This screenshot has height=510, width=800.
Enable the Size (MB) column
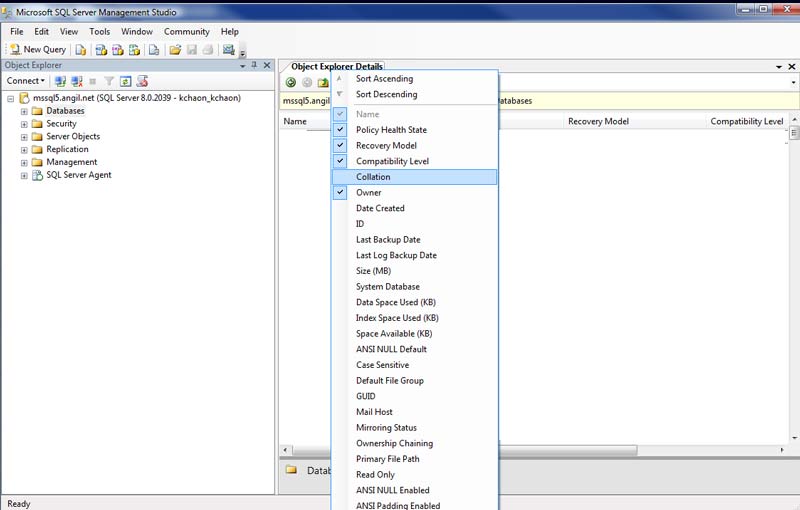[414, 271]
